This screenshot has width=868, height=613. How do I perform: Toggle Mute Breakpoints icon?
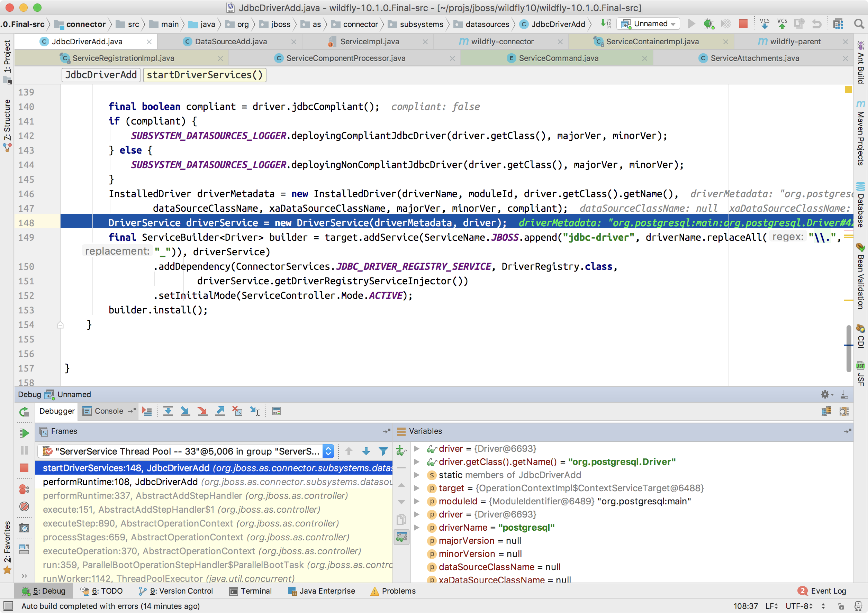[24, 506]
